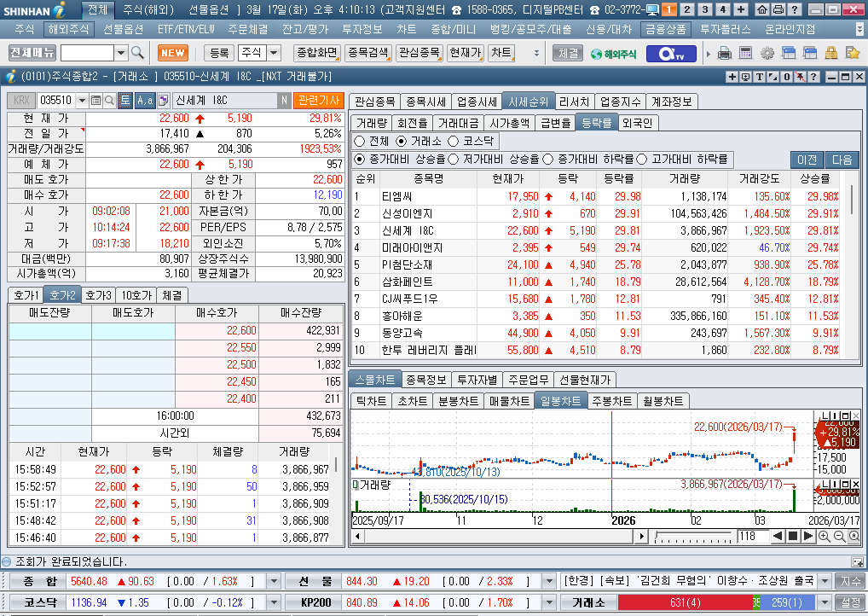Screen dimensions: 868x616
Task: Click the star favorites icon in toolbar
Action: tap(853, 53)
